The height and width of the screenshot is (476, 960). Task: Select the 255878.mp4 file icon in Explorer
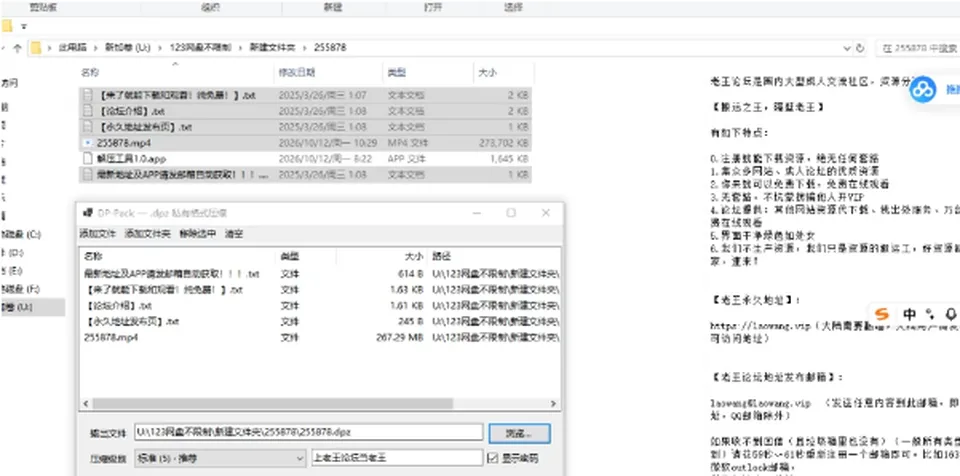88,143
